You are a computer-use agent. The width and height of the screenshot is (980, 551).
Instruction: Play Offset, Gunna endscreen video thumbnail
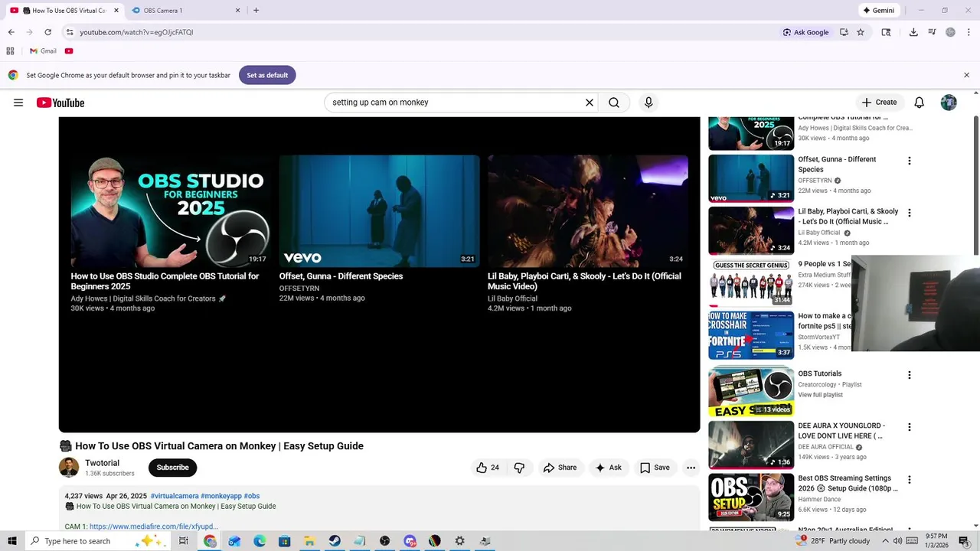click(x=379, y=211)
